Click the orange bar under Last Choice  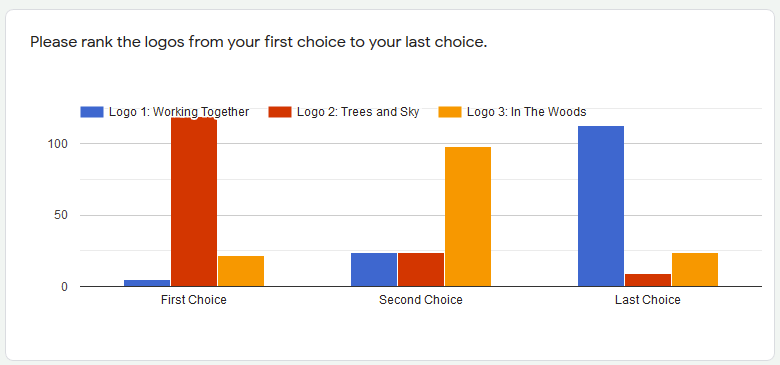pos(695,270)
